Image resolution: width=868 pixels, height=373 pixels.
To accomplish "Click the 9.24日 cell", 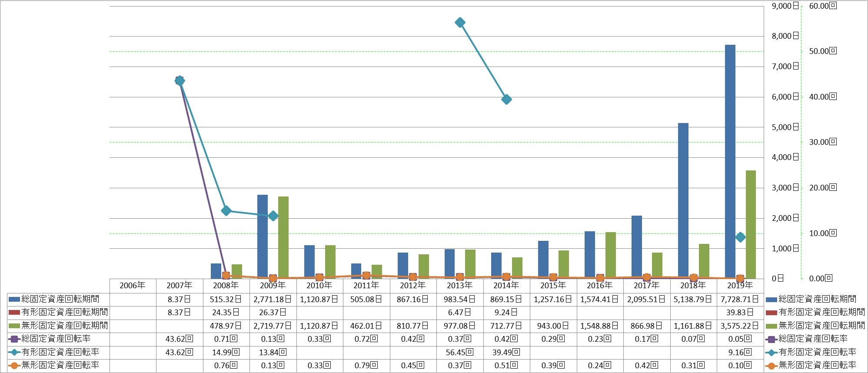I will click(506, 312).
